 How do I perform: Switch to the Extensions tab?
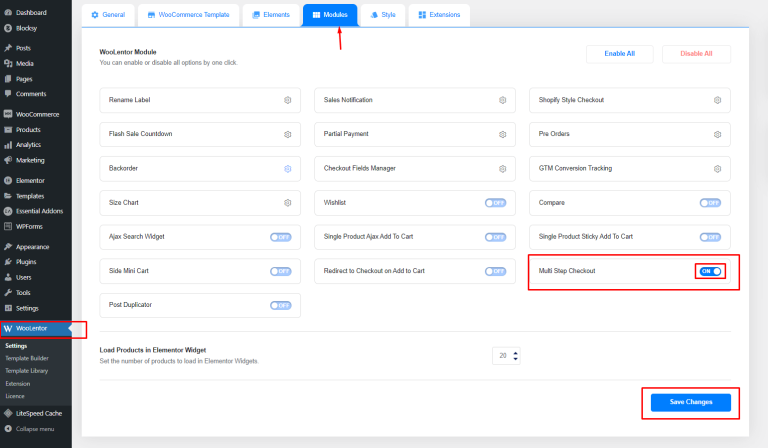[x=439, y=15]
